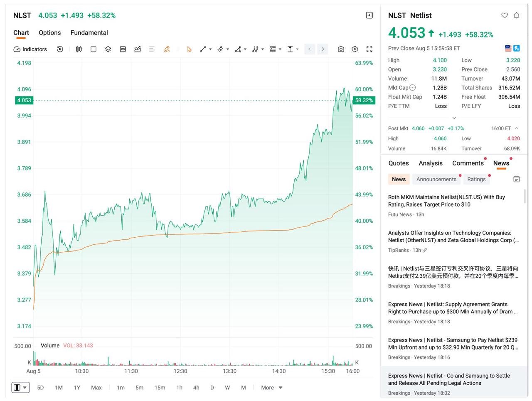Set chart range to 5D

(x=40, y=388)
